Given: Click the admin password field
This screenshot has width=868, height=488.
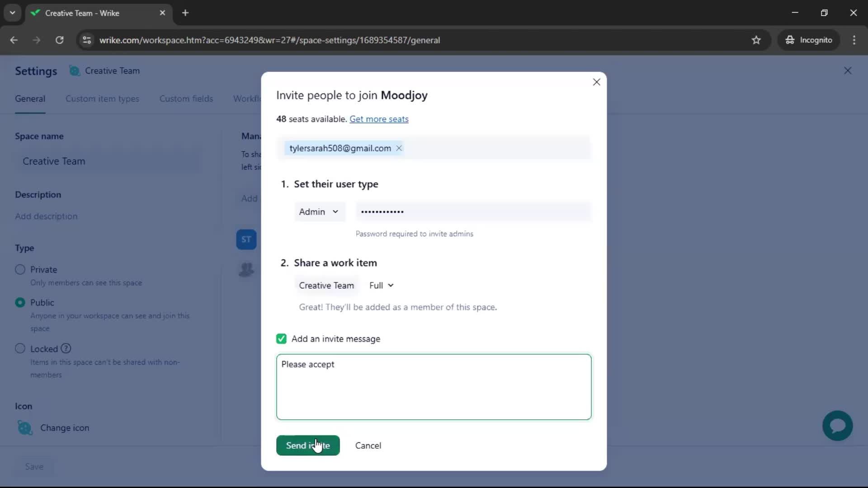Looking at the screenshot, I should tap(473, 211).
